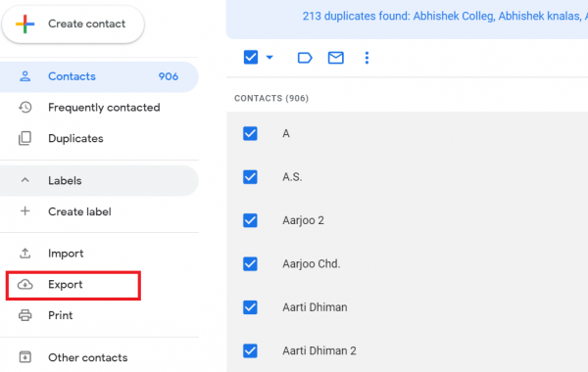588x372 pixels.
Task: Click the Aarti Dhiman contact name
Action: (315, 307)
